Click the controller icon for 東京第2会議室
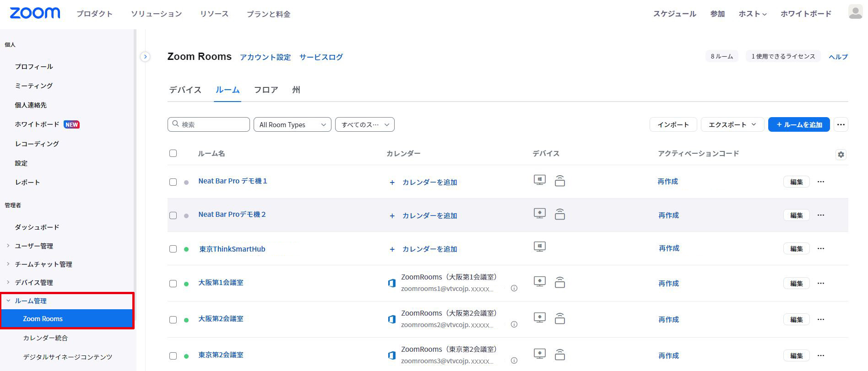Screen dimensions: 868x371 tap(559, 355)
